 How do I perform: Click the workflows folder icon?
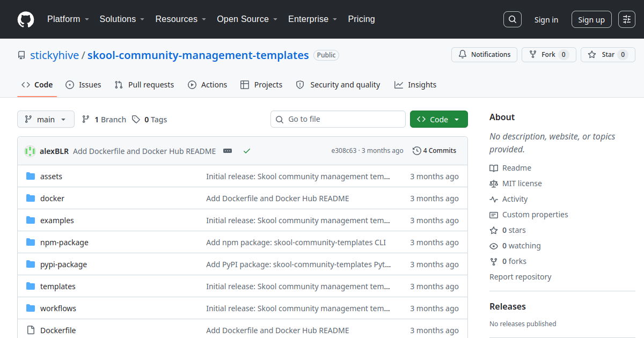tap(31, 308)
